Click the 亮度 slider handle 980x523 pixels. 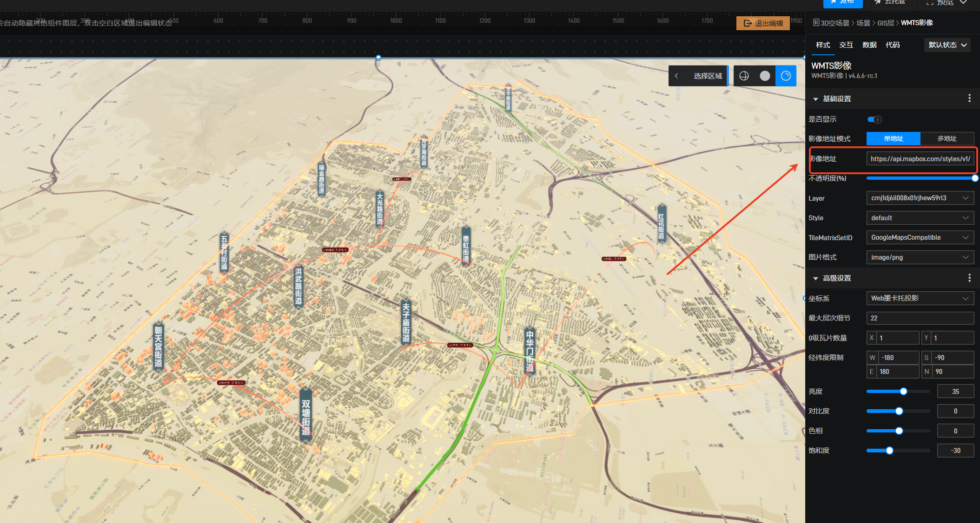(903, 392)
